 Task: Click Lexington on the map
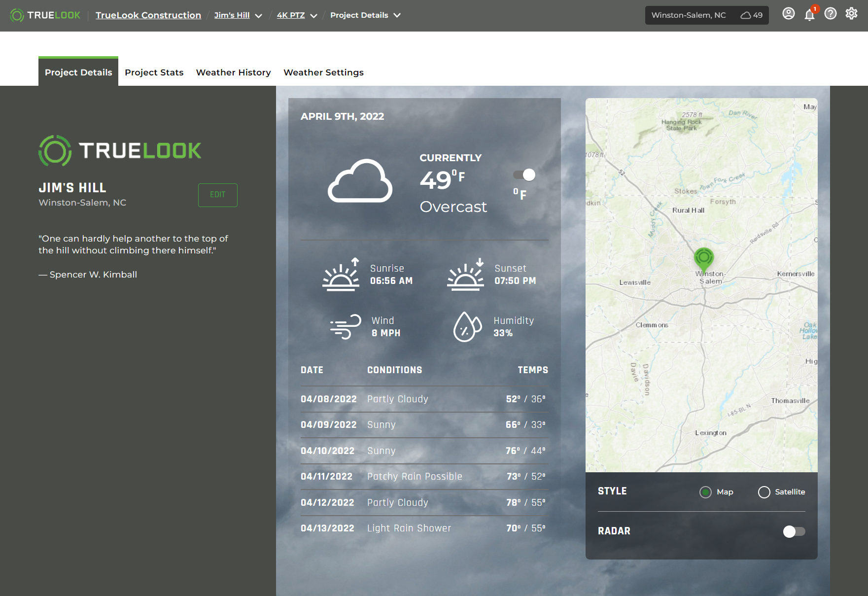point(711,433)
